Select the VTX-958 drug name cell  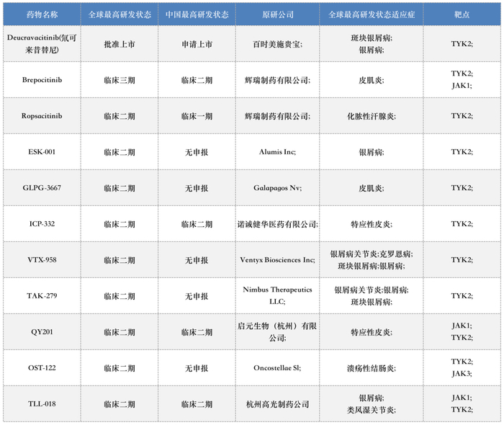pyautogui.click(x=42, y=260)
